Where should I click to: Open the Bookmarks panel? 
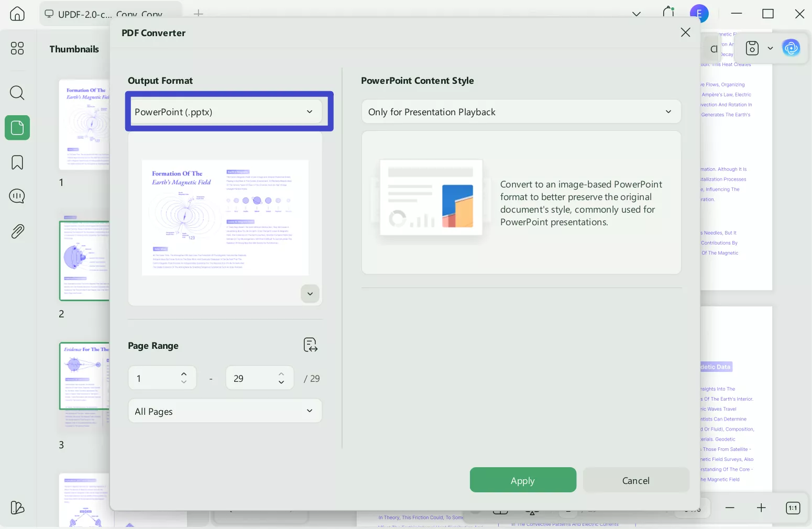point(17,162)
